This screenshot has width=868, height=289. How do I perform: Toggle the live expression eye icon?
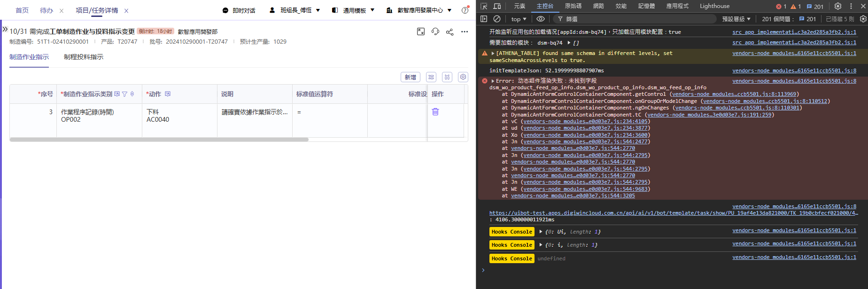click(541, 19)
